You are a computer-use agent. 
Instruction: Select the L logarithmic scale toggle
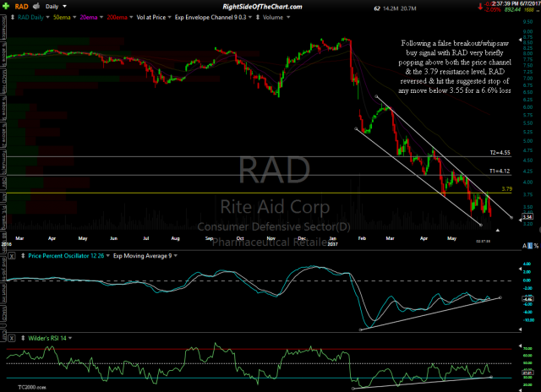pyautogui.click(x=530, y=246)
